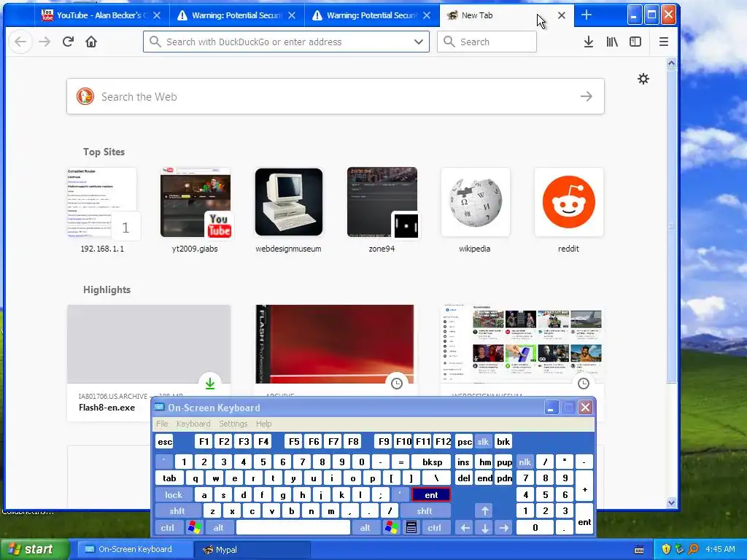Toggle the left alt key

point(219,528)
